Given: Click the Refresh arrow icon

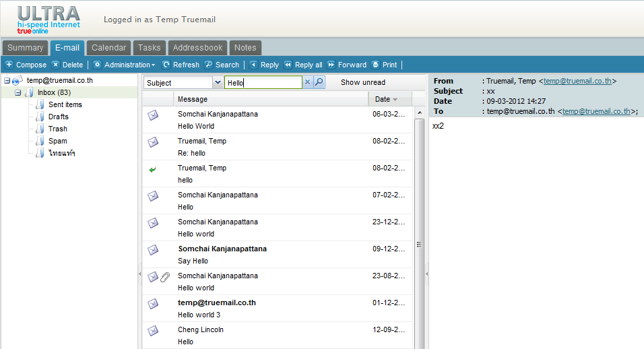Looking at the screenshot, I should click(x=166, y=65).
